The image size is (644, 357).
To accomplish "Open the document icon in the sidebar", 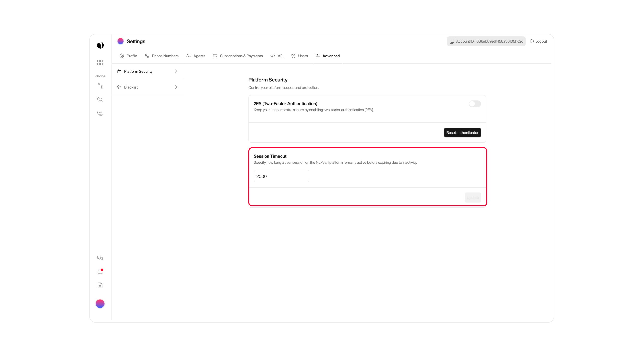I will (x=100, y=285).
